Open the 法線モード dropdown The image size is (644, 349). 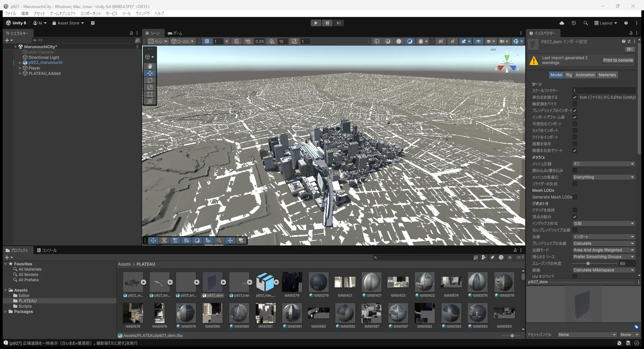point(604,250)
